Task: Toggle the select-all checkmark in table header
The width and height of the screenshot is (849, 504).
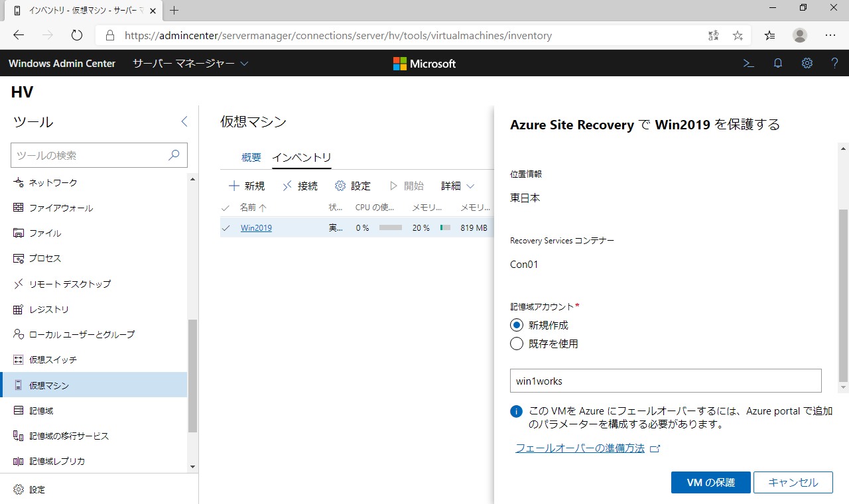Action: 226,208
